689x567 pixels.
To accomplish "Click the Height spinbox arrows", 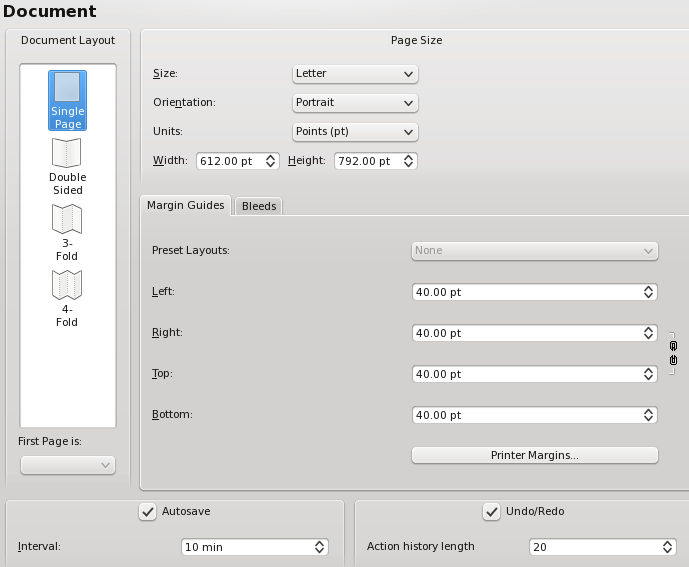I will (408, 161).
